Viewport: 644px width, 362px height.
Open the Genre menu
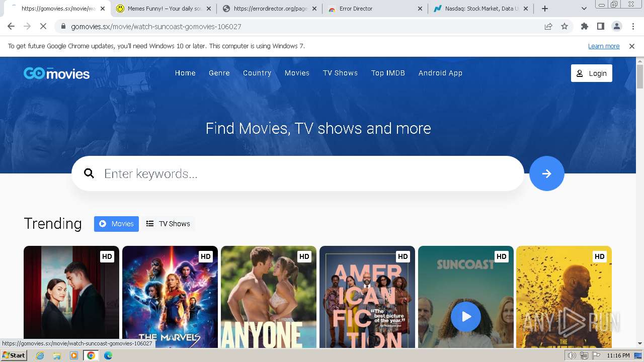219,73
